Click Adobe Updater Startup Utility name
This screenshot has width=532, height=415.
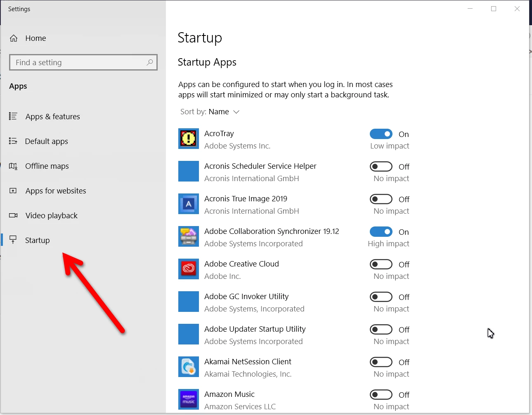[255, 329]
